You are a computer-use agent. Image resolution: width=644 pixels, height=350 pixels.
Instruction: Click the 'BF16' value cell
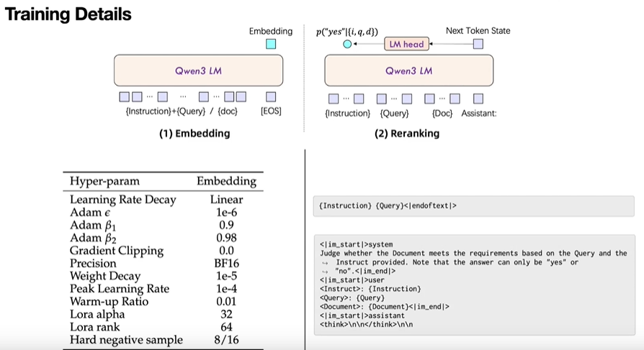pyautogui.click(x=226, y=264)
